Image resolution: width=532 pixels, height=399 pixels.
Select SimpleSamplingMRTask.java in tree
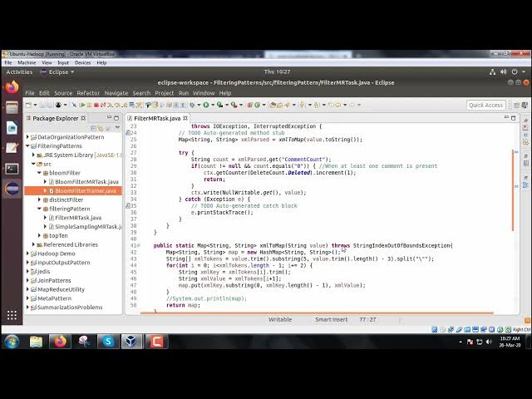point(88,227)
